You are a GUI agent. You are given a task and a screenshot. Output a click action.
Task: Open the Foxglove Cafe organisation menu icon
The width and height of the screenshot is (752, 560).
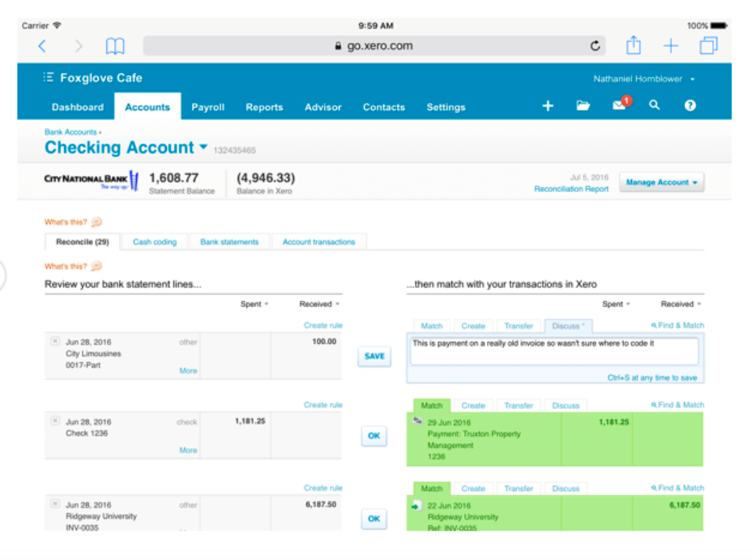pyautogui.click(x=48, y=77)
